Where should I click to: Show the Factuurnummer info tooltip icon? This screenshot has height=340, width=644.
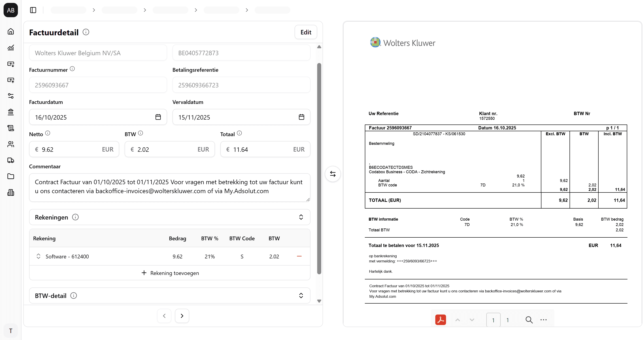click(72, 69)
